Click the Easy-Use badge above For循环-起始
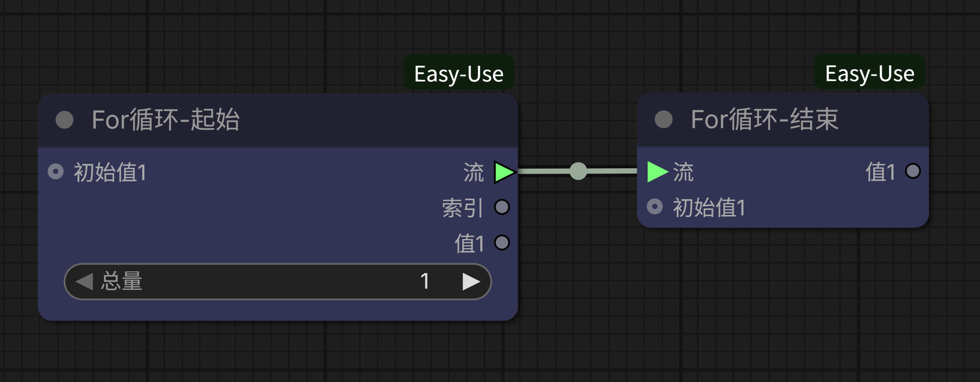The width and height of the screenshot is (980, 382). tap(458, 74)
